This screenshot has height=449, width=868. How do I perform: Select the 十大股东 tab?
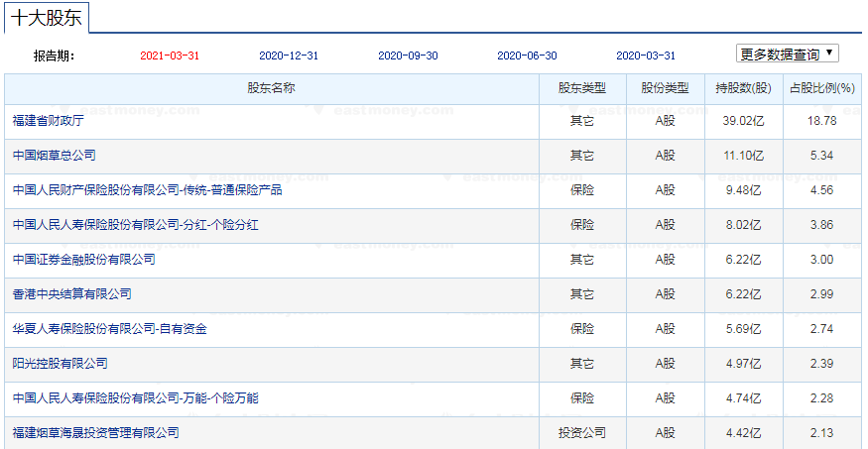(x=47, y=18)
